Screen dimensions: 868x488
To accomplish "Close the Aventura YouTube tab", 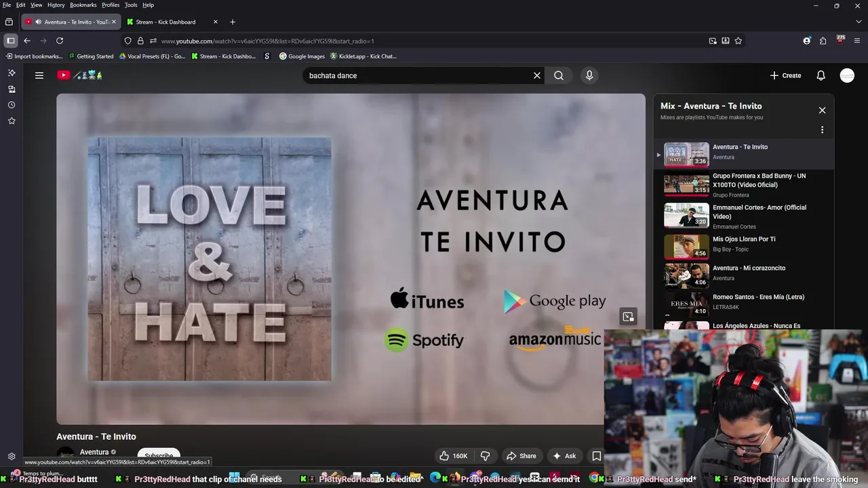I will (x=114, y=22).
